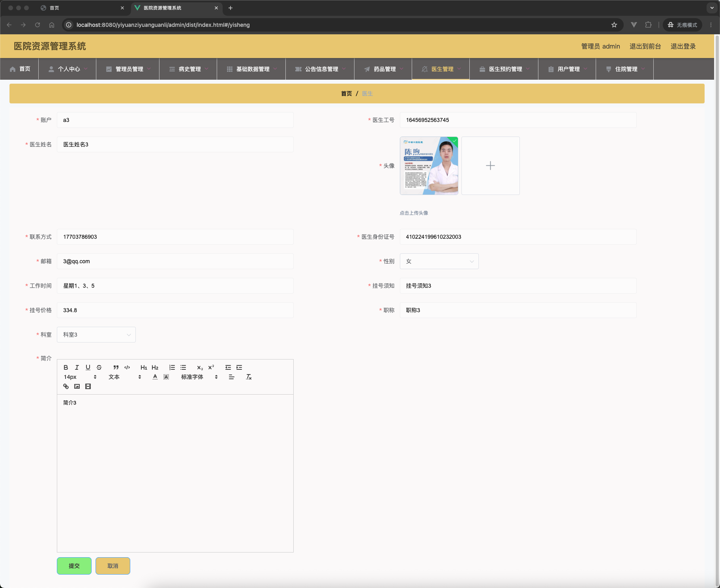Toggle strikethrough formatting in editor
This screenshot has width=720, height=588.
[99, 367]
